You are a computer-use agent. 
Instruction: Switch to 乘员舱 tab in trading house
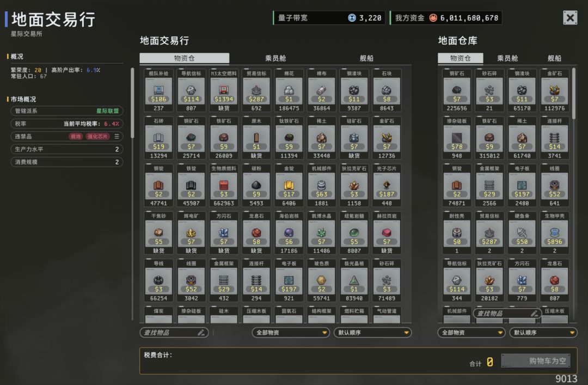click(x=275, y=58)
